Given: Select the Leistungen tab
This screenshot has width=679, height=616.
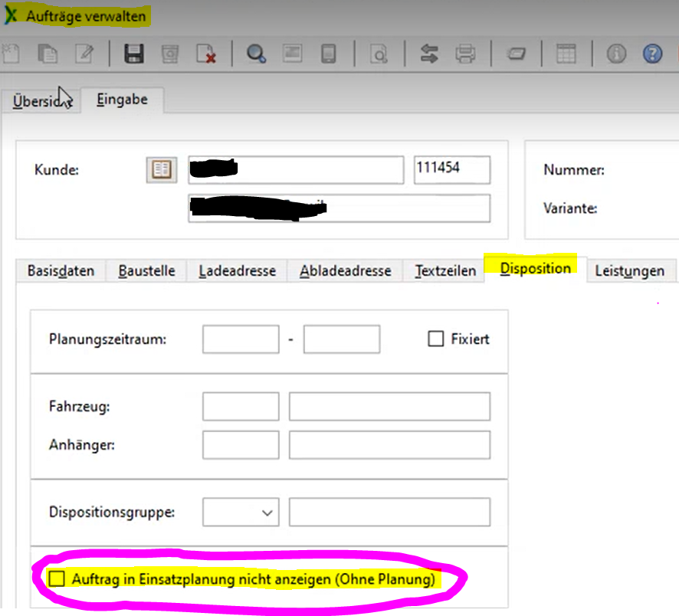Looking at the screenshot, I should coord(629,270).
